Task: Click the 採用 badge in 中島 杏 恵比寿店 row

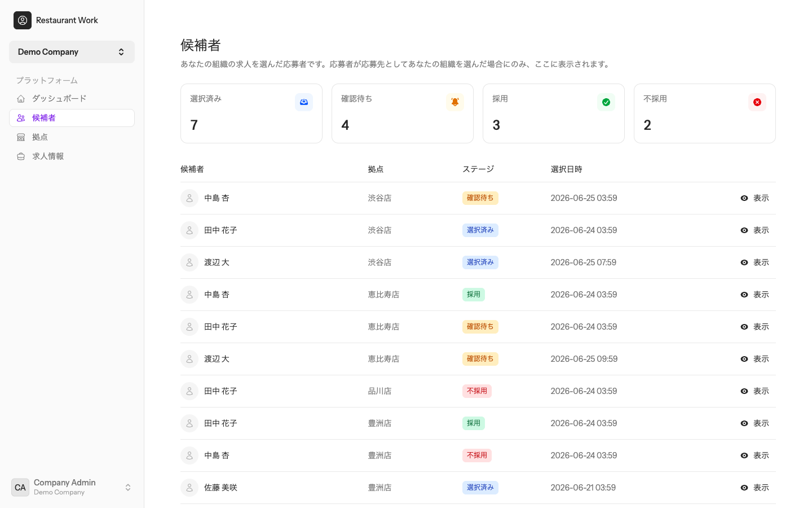Action: click(474, 295)
